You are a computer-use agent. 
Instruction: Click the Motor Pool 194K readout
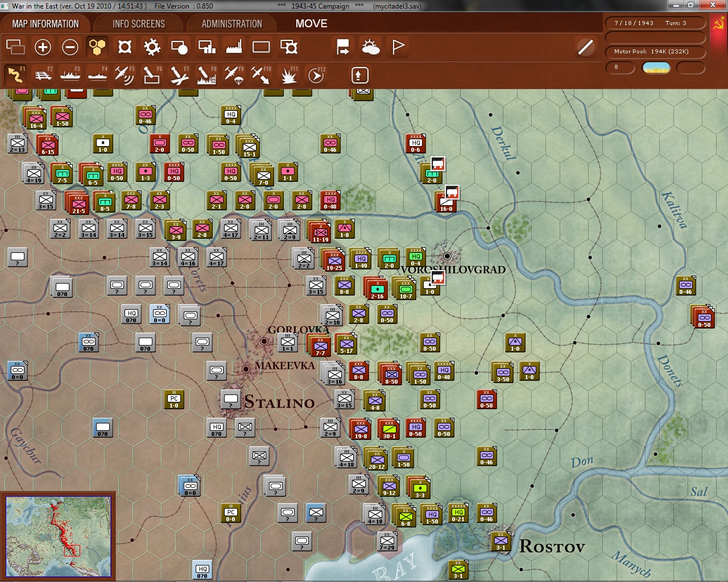pyautogui.click(x=655, y=51)
